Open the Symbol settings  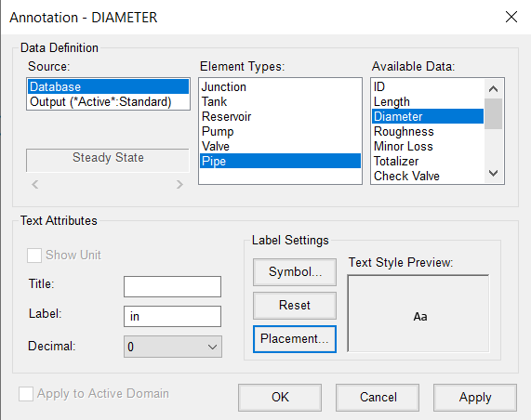click(x=295, y=272)
